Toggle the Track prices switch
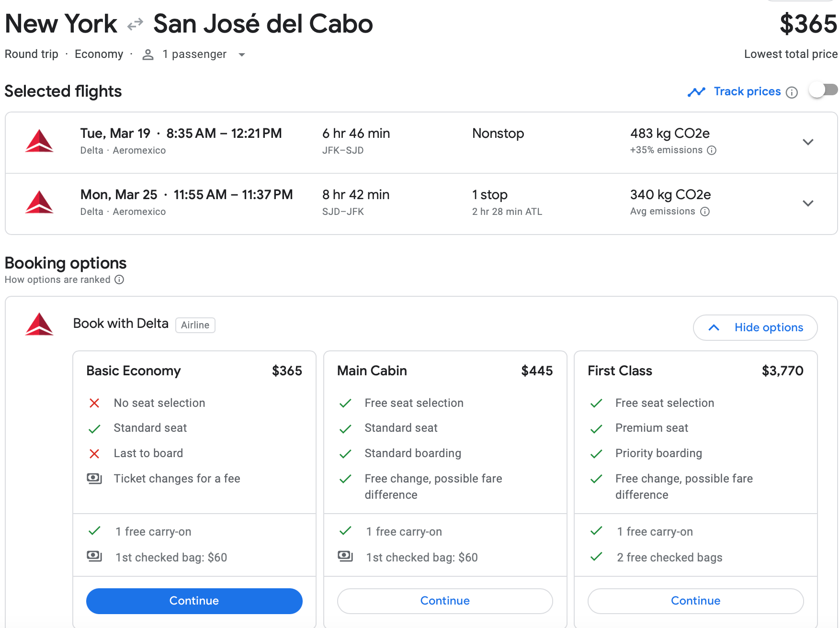This screenshot has height=628, width=840. pyautogui.click(x=823, y=90)
